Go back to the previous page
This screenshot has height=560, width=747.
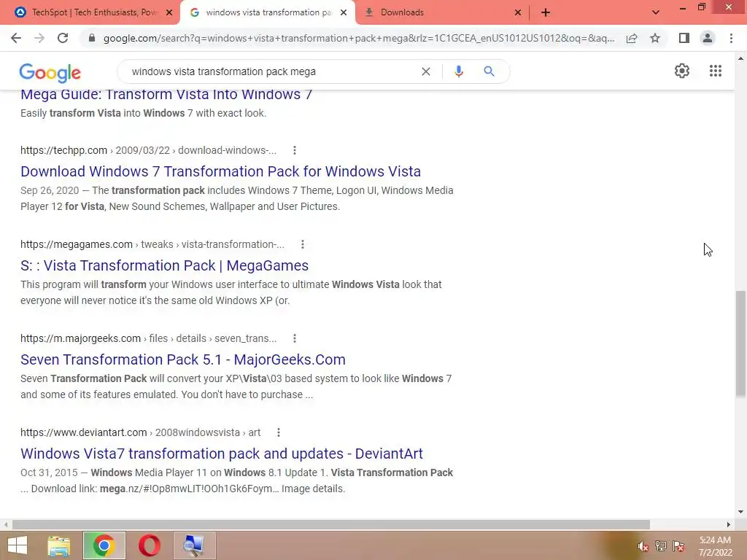(16, 38)
